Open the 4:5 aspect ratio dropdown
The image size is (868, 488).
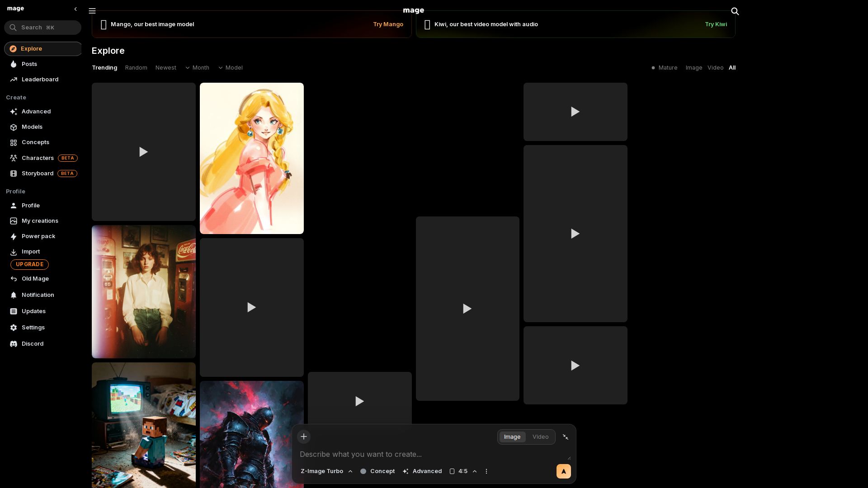click(463, 471)
